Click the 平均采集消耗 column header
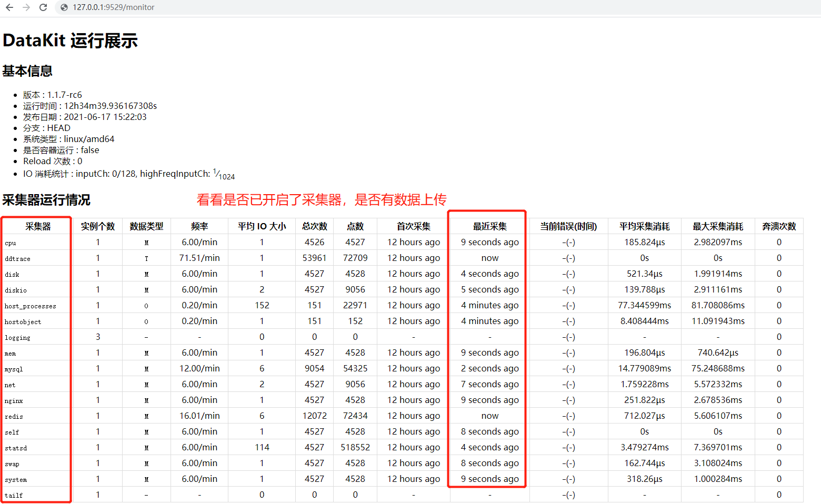Screen dimensions: 821x504 [x=645, y=226]
